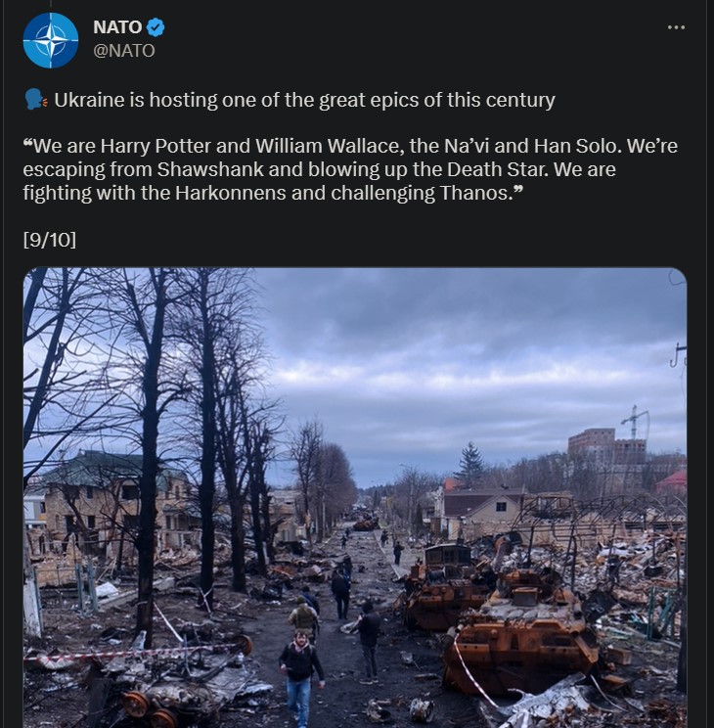The image size is (714, 728).
Task: Click the tall evergreen tree in photo
Action: click(x=470, y=464)
